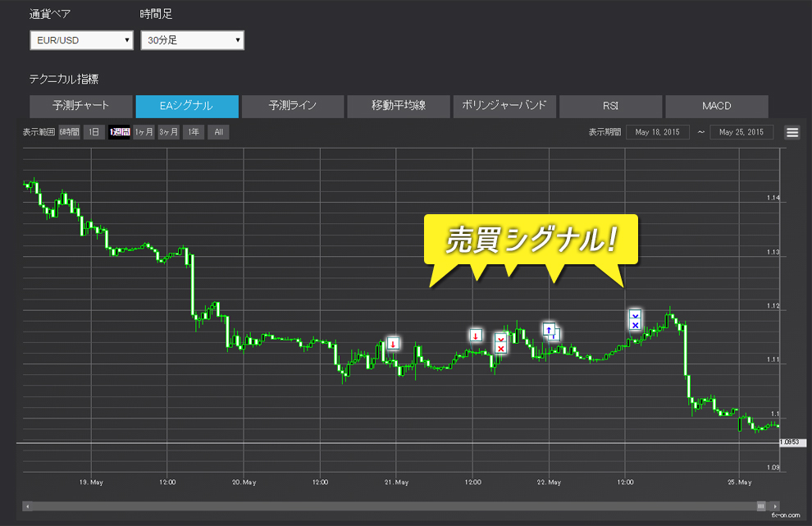Switch to the 予測チャート tab

(x=80, y=106)
